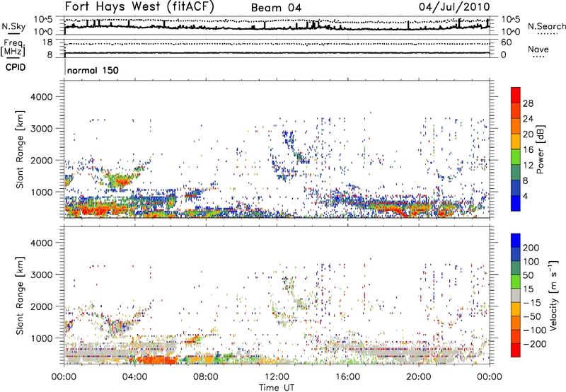Image resolution: width=566 pixels, height=392 pixels.
Task: Click the red bottom segment of Velocity colorbar
Action: click(516, 350)
